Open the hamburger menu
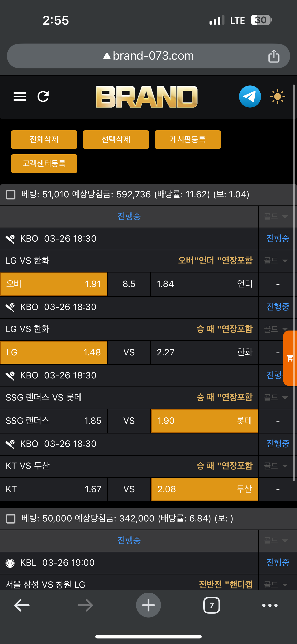 (20, 97)
